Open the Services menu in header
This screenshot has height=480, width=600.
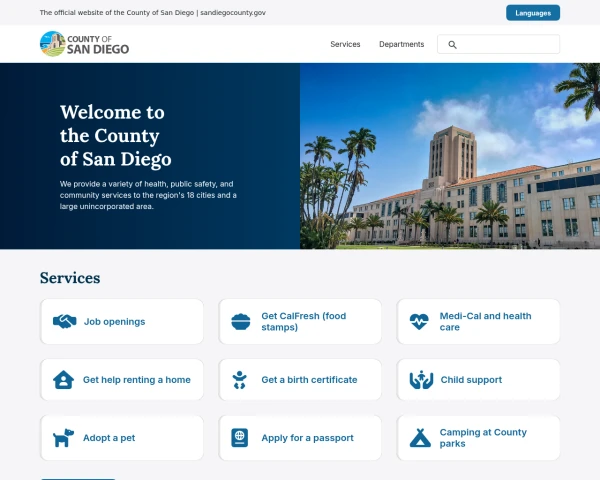345,44
